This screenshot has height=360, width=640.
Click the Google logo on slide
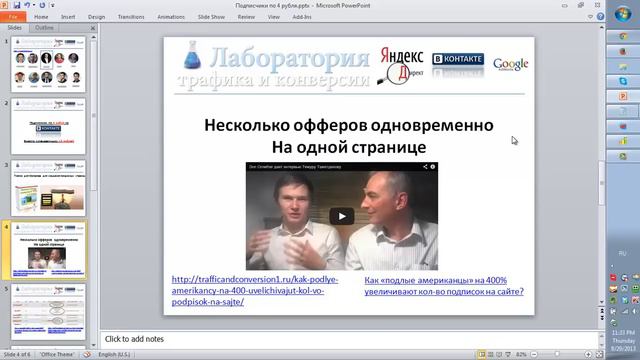point(510,64)
